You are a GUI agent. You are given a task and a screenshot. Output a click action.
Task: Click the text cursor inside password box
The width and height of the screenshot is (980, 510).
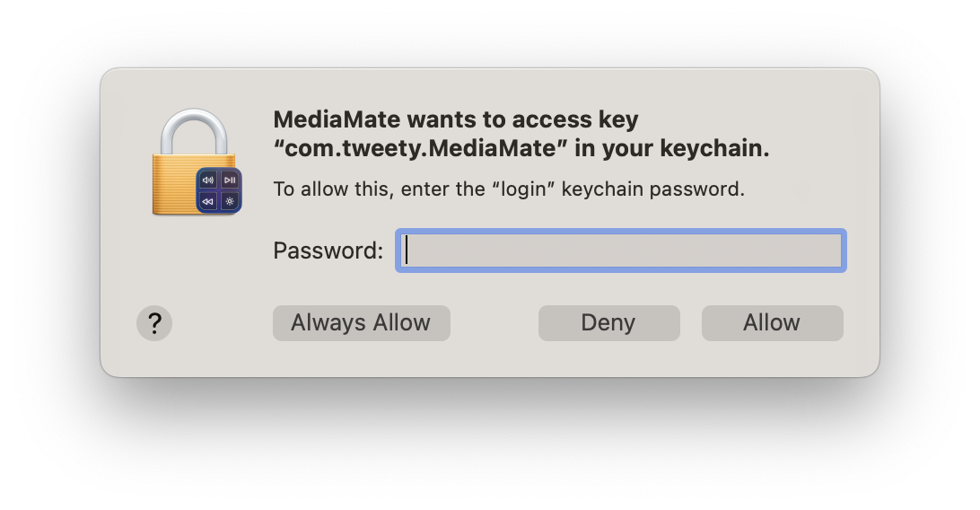point(407,251)
